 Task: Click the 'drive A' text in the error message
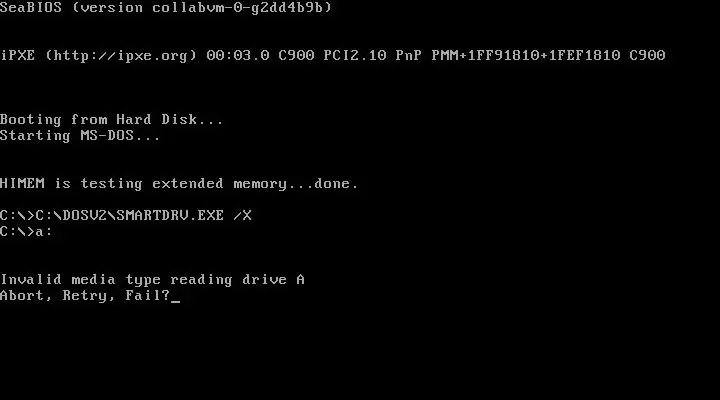click(x=274, y=280)
